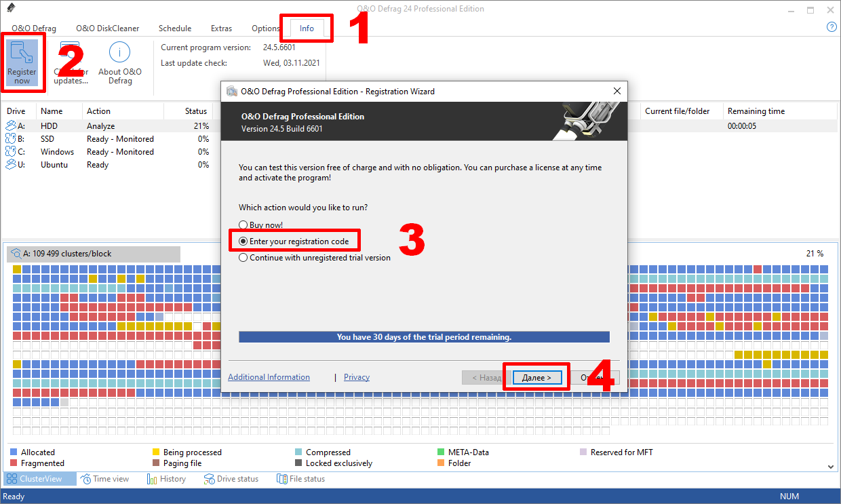Click the drive B: icon in the list

(x=11, y=139)
